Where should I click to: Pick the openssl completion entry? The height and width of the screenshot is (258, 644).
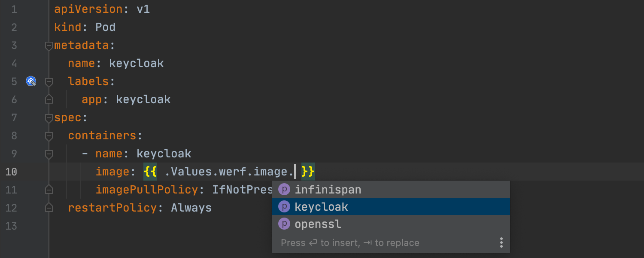tap(318, 224)
